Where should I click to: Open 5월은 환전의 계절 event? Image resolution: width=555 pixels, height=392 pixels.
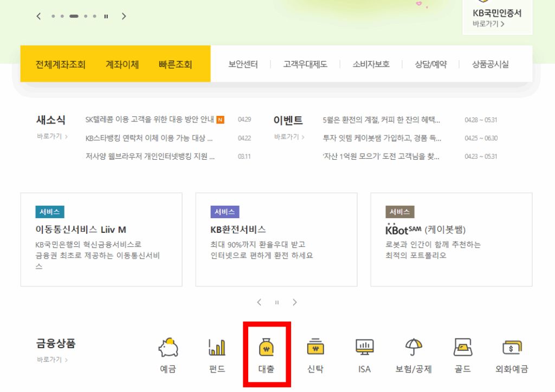pos(381,120)
